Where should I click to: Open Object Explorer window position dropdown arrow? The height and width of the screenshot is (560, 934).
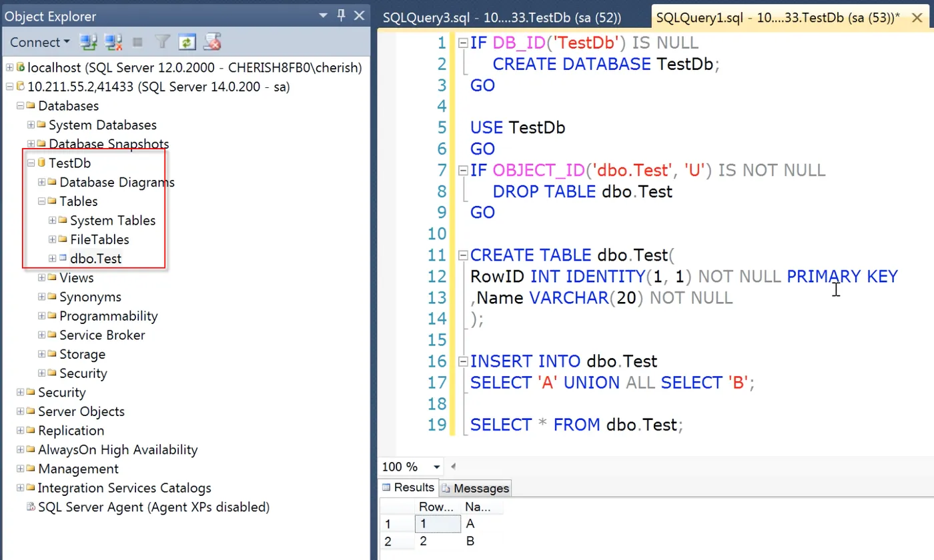[x=324, y=15]
